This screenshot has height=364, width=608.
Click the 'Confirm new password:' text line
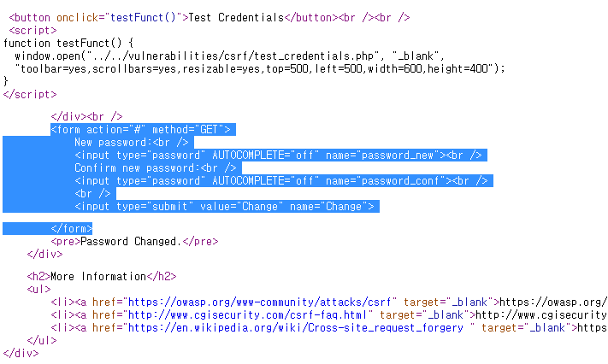(x=156, y=167)
